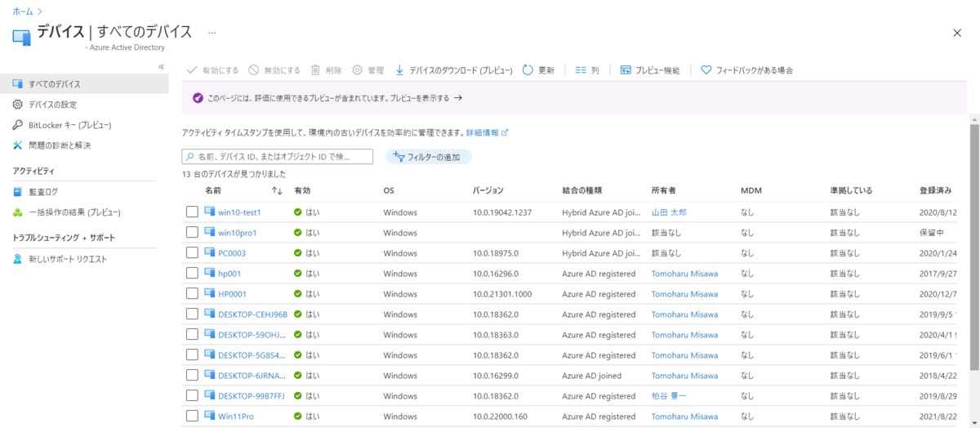Click version 10.0.22000.160 cell
Viewport: 980px width, 428px height.
click(500, 417)
